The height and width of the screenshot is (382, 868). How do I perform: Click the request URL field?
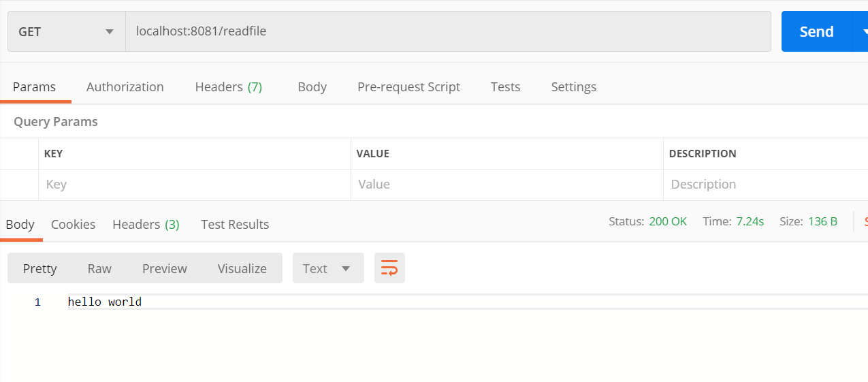[448, 31]
